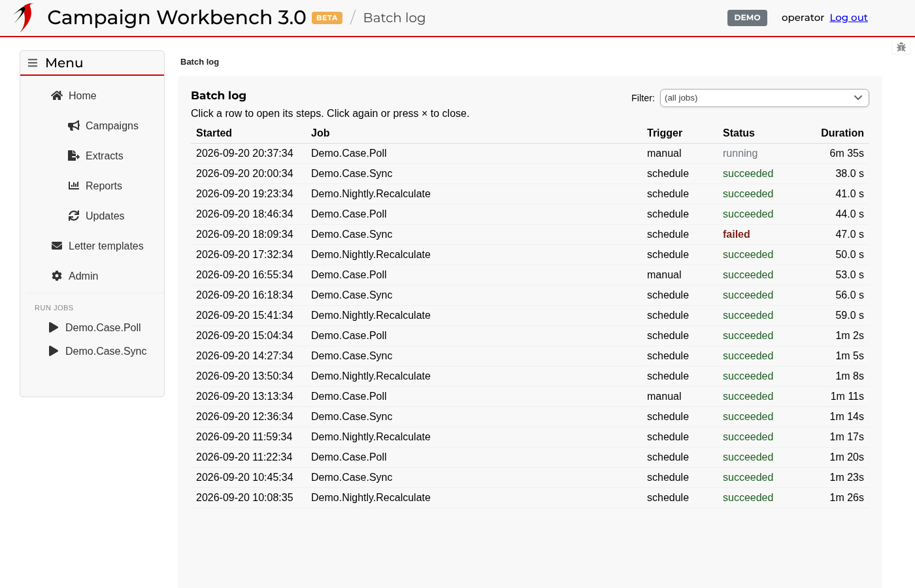The width and height of the screenshot is (915, 588).
Task: Select the manual trigger row at 16:55:34
Action: coord(530,275)
